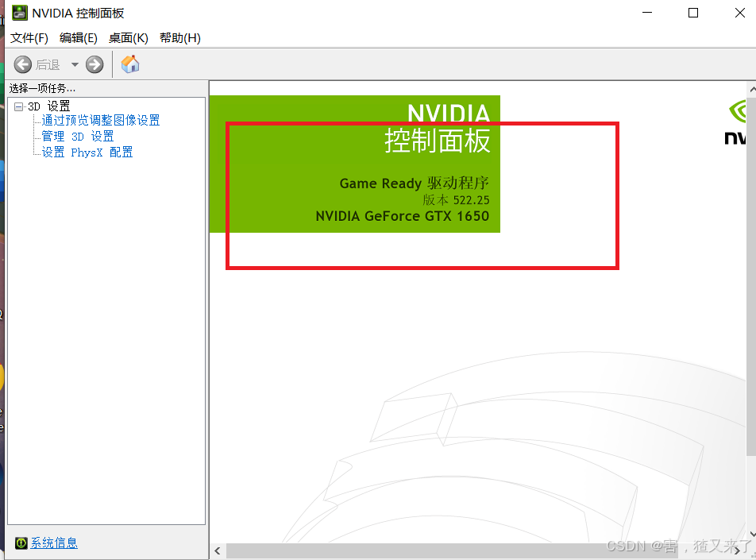This screenshot has height=560, width=756.
Task: Click the 选择一项任务... heading
Action: tap(42, 88)
